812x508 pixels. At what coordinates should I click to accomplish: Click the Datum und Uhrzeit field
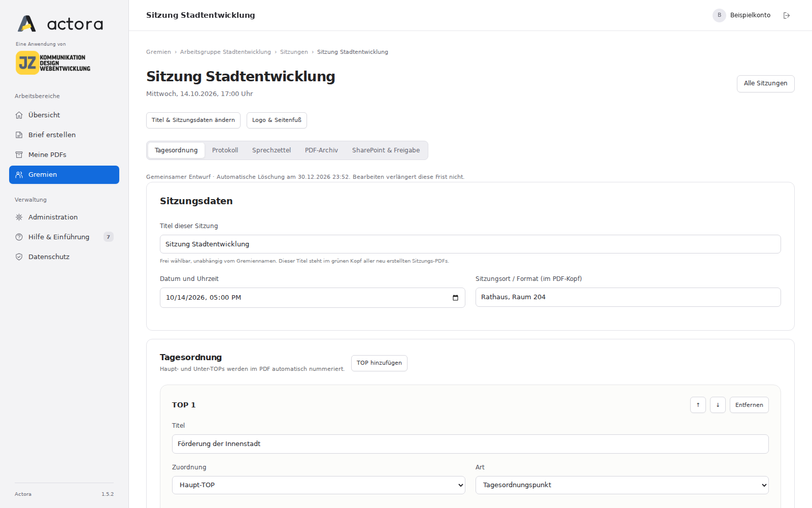point(312,298)
